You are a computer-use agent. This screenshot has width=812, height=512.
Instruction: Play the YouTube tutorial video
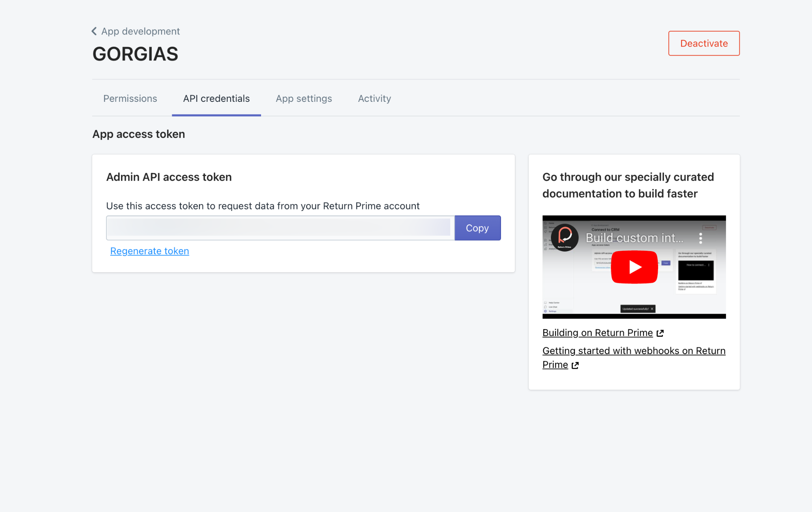click(x=634, y=267)
